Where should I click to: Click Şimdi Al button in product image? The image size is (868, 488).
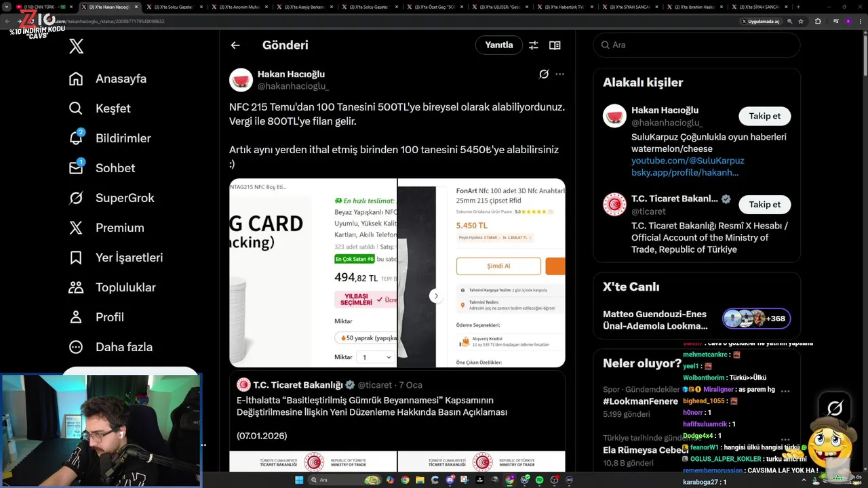coord(498,266)
